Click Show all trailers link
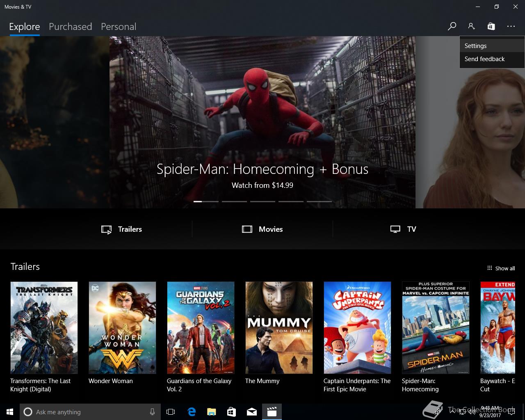Screen dimensions: 525x420 [x=501, y=268]
